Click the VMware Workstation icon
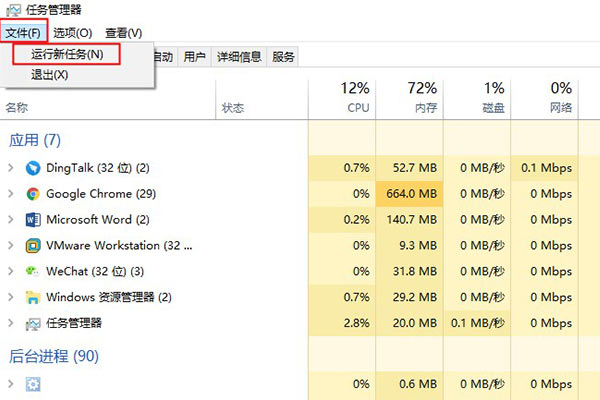 point(33,246)
